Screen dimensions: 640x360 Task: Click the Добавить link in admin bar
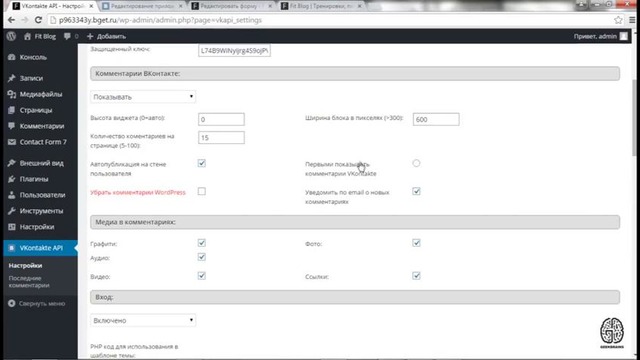tap(111, 36)
